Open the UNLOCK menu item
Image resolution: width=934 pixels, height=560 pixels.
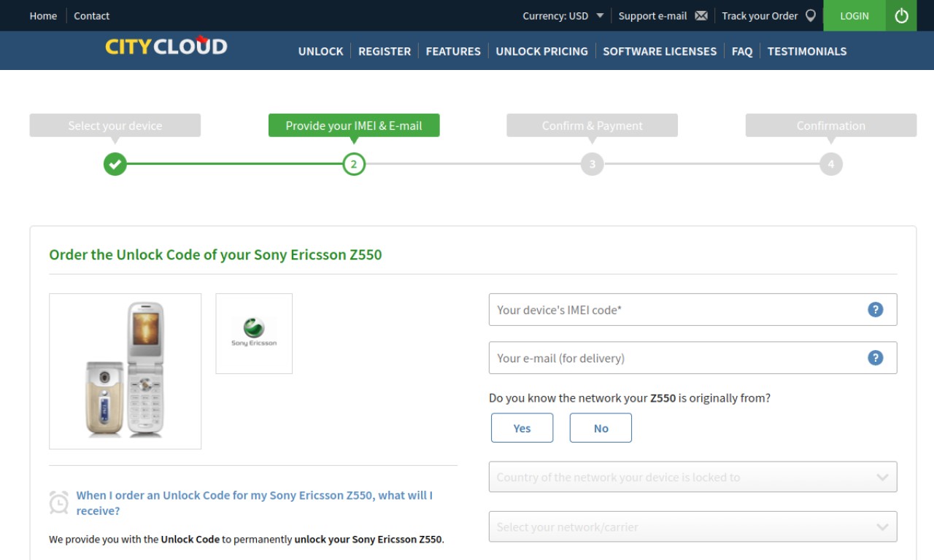pyautogui.click(x=320, y=51)
